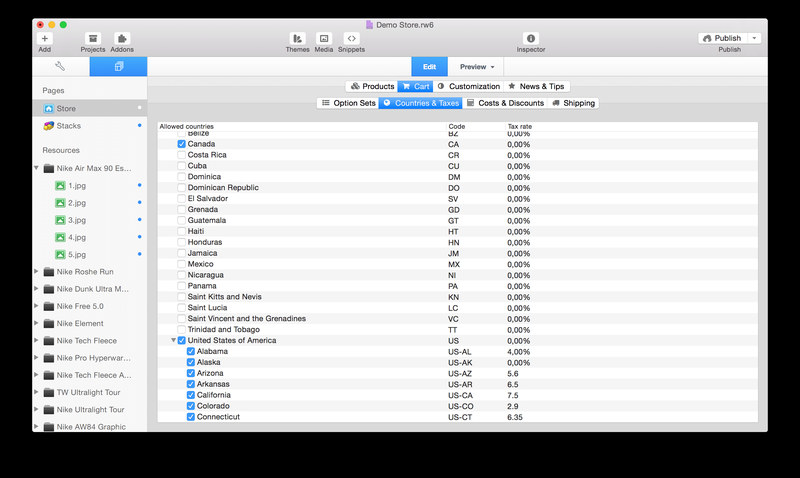Select the Store page in sidebar

pos(90,108)
